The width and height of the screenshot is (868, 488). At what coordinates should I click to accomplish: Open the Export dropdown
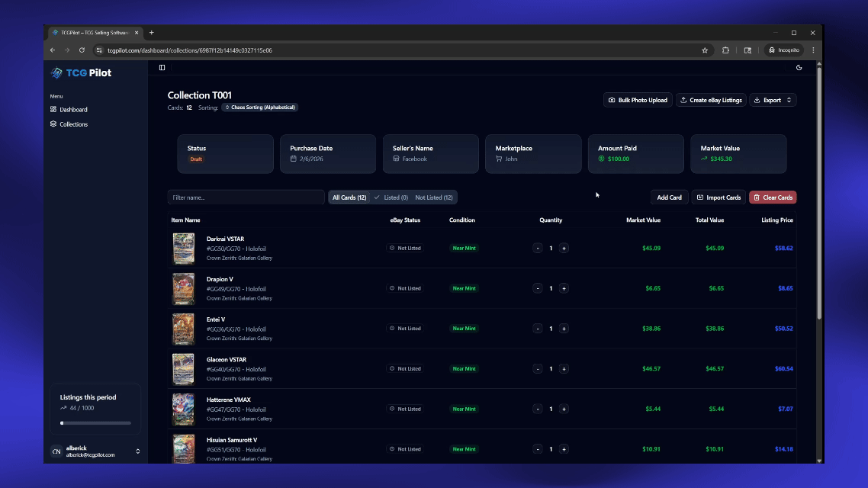pos(772,99)
